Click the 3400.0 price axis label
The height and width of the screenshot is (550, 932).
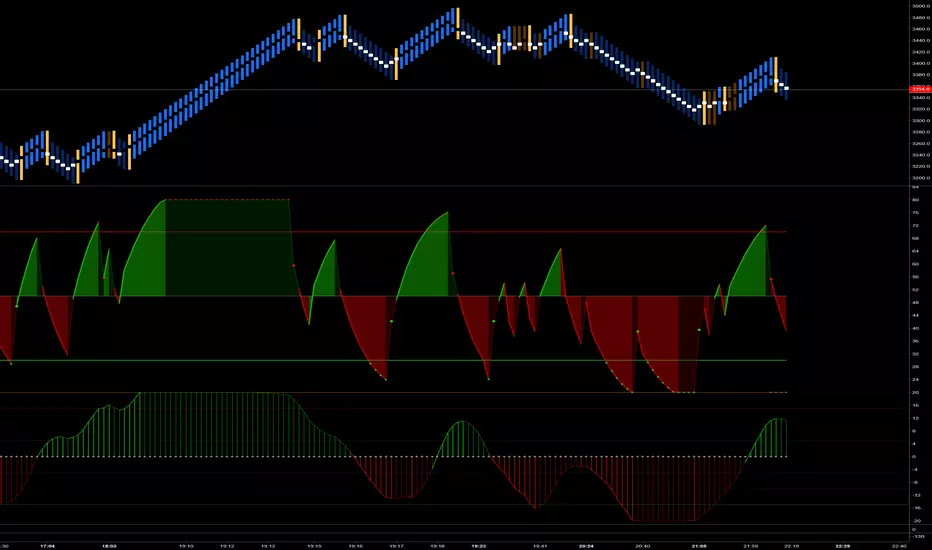point(921,64)
